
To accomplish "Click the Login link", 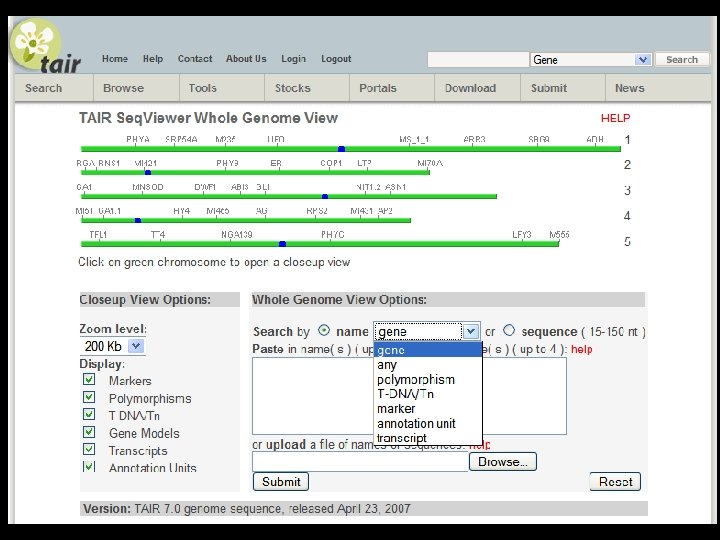I will (293, 59).
